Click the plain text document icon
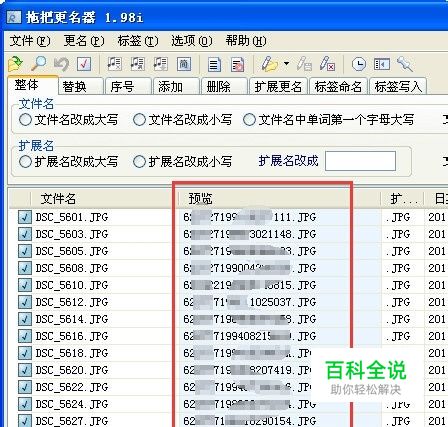The height and width of the screenshot is (427, 448). (214, 64)
